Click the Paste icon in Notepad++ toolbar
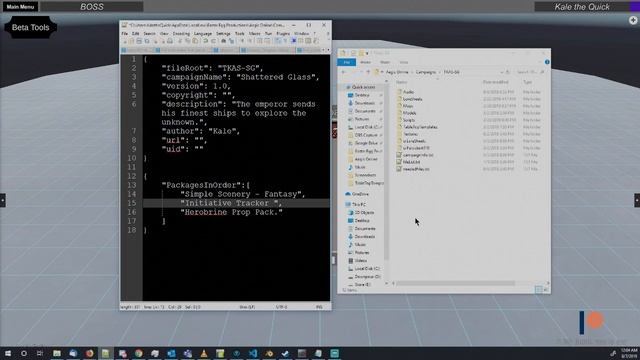Viewport: 640px width, 360px height. 195,41
